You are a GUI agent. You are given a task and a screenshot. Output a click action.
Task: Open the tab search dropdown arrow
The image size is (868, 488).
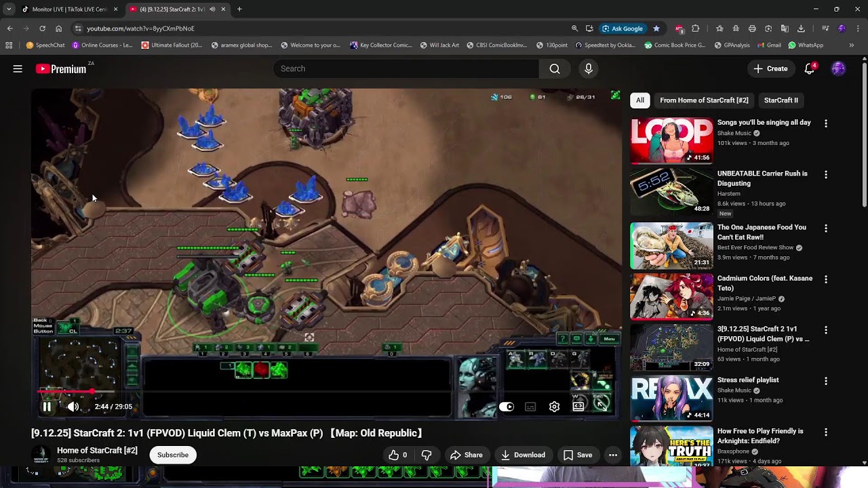8,9
